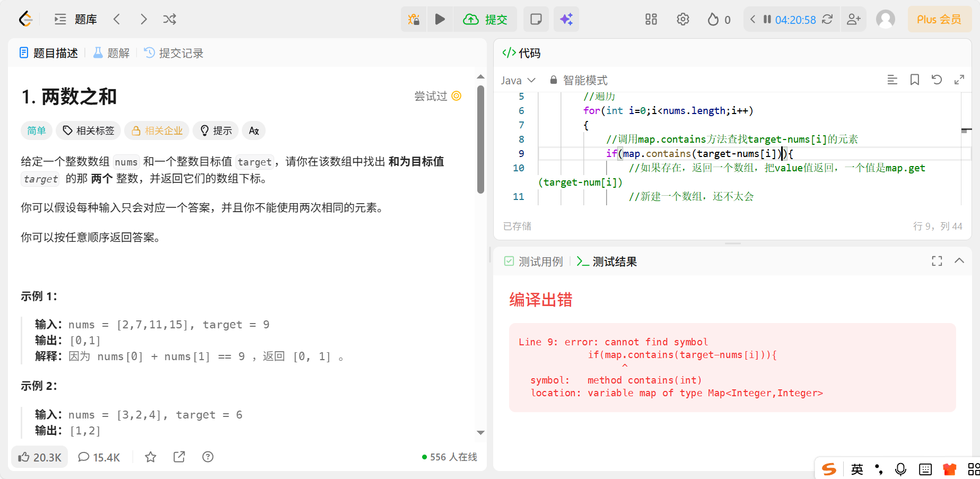Click the 尝试过 status indicator
Screen dimensions: 980x479
coord(437,96)
